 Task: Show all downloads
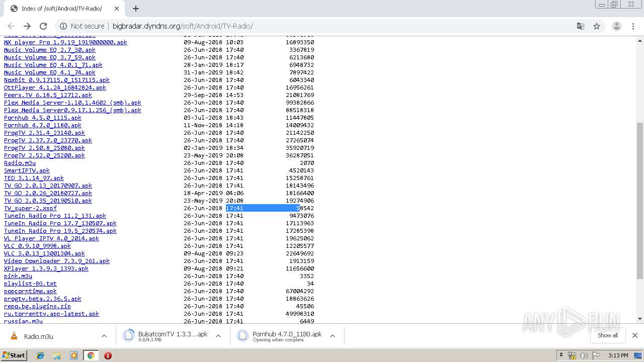608,335
